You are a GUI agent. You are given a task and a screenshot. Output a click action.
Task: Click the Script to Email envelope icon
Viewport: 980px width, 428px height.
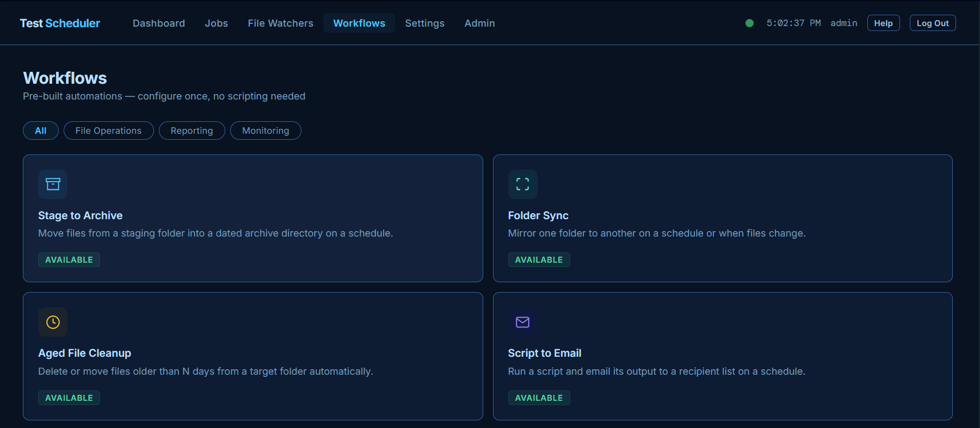(522, 322)
